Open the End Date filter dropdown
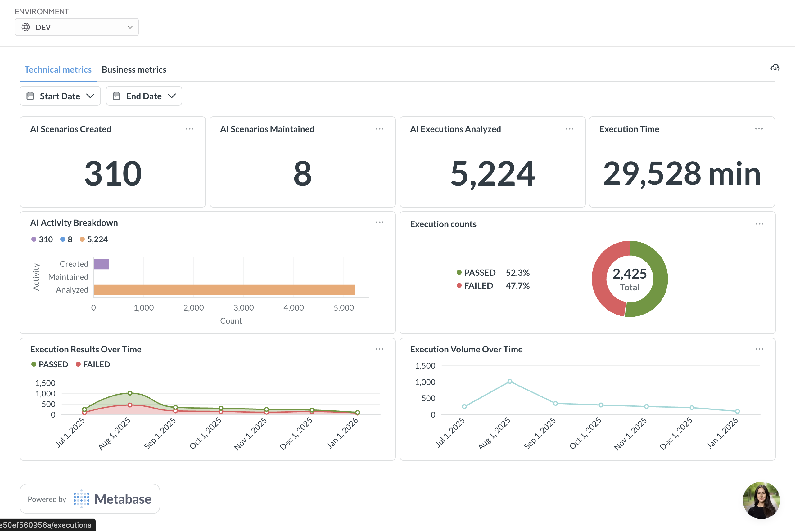The image size is (795, 532). [x=144, y=96]
